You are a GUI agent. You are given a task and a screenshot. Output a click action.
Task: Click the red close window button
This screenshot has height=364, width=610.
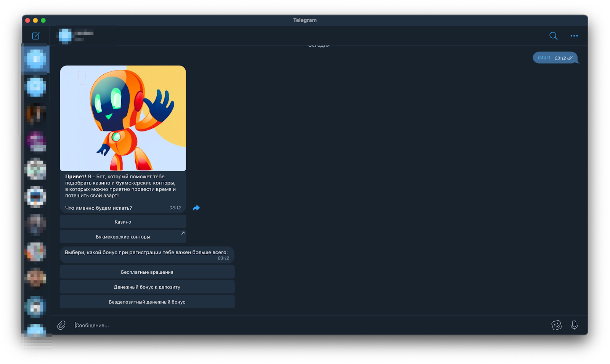click(27, 20)
